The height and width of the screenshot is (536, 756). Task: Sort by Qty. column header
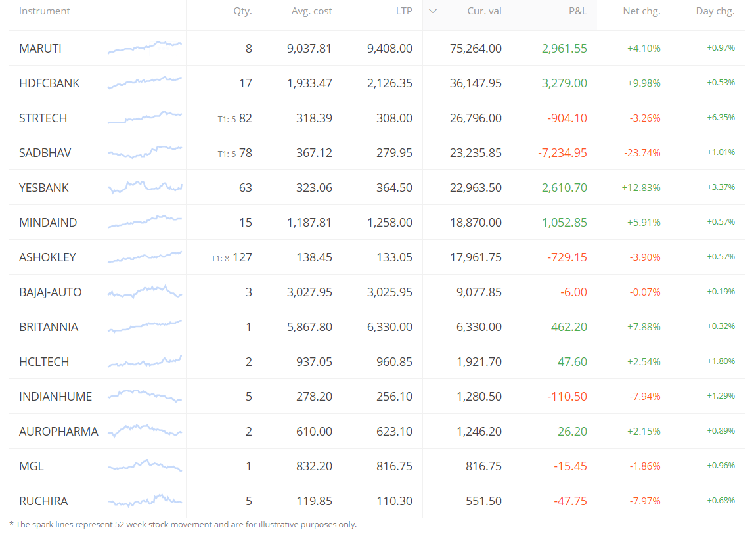[x=242, y=11]
